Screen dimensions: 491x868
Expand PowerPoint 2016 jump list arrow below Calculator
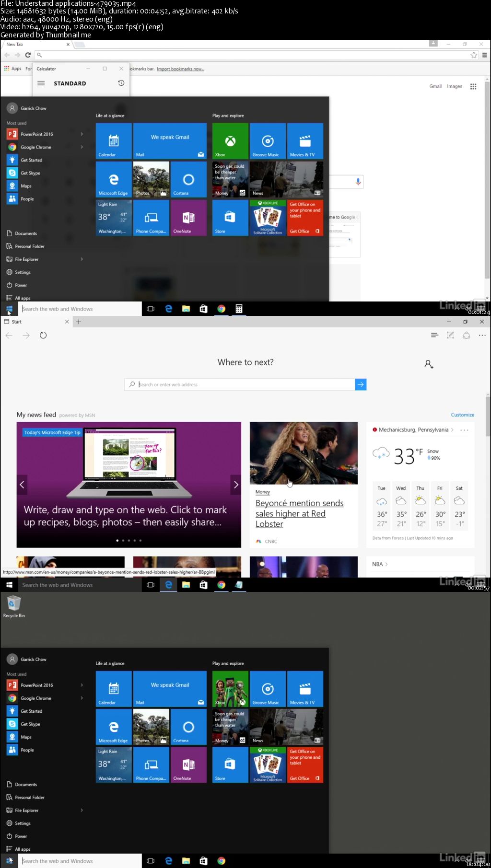coord(82,134)
